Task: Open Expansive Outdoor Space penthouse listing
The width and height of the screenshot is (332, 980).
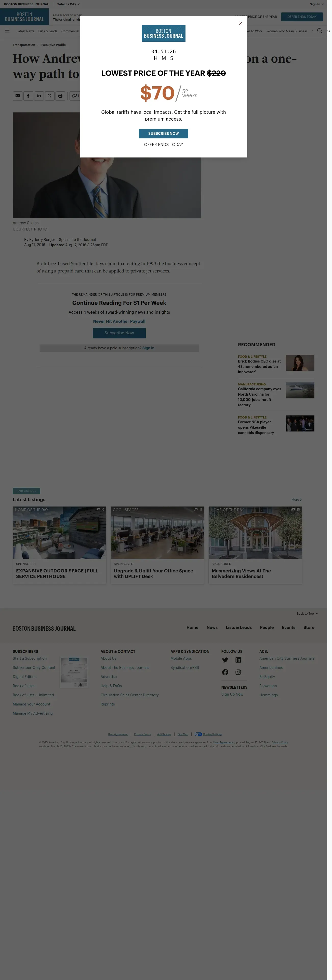Action: [x=57, y=573]
